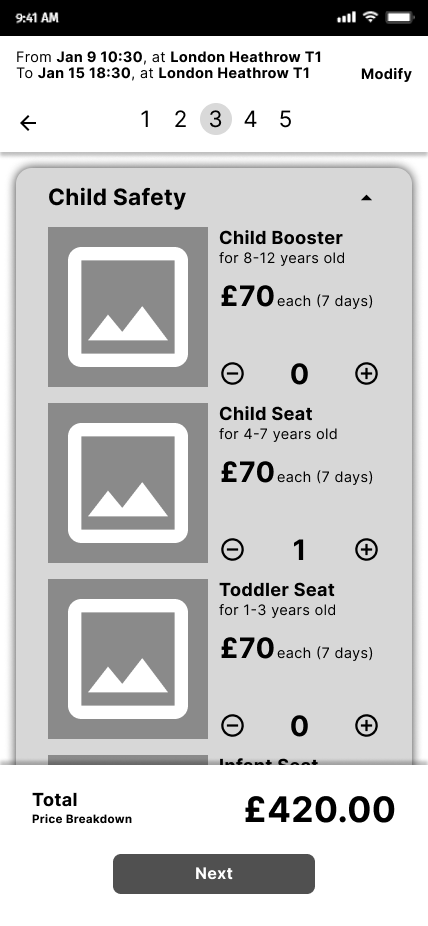Collapse the Child Safety section arrow
The height and width of the screenshot is (926, 428).
(x=366, y=198)
